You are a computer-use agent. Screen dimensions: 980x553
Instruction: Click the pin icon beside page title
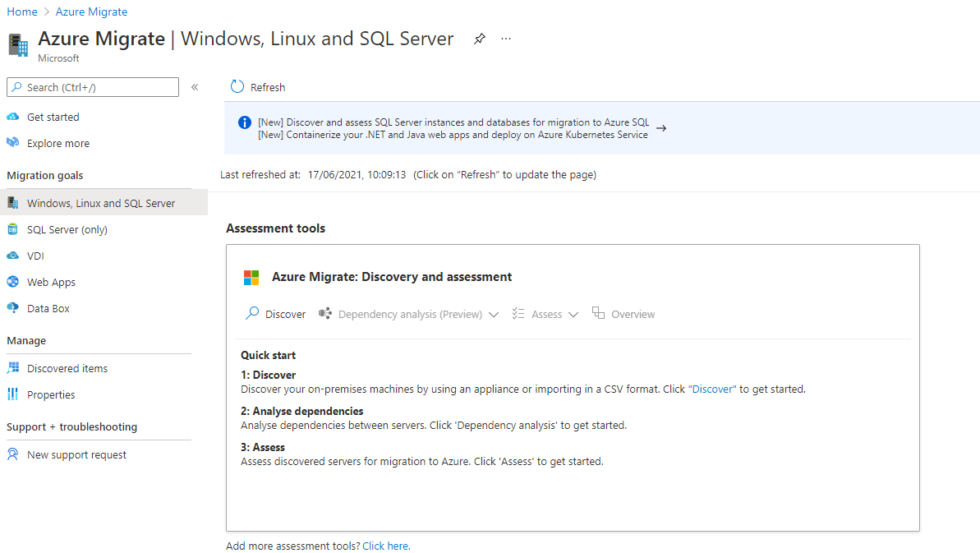(480, 39)
